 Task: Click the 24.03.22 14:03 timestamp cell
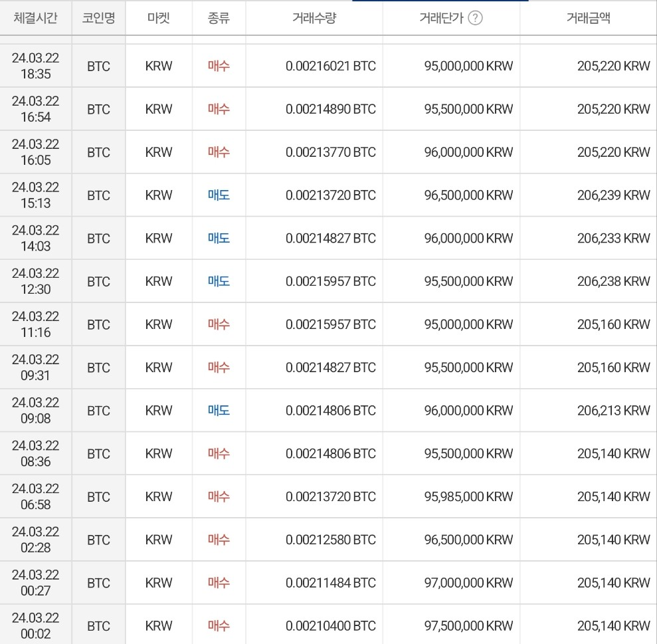click(x=36, y=238)
